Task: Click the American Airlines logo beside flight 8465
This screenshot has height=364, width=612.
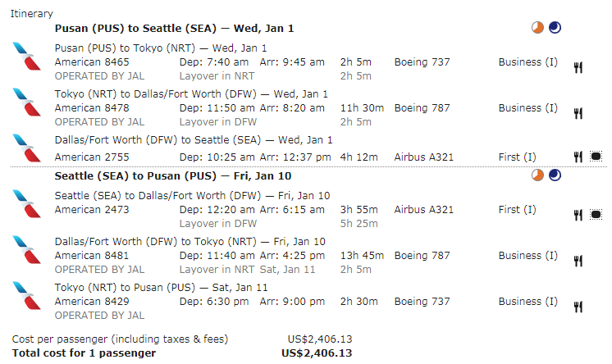Action: [x=26, y=57]
